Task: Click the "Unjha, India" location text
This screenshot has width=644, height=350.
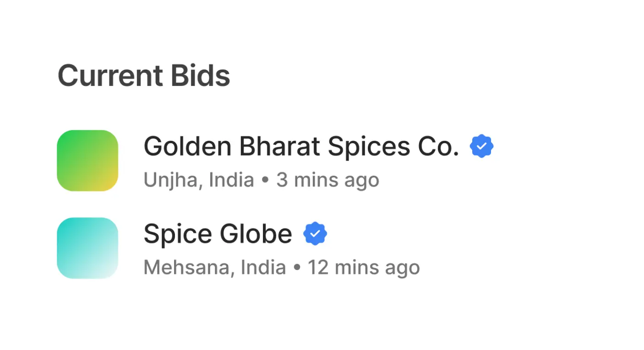Action: (199, 180)
